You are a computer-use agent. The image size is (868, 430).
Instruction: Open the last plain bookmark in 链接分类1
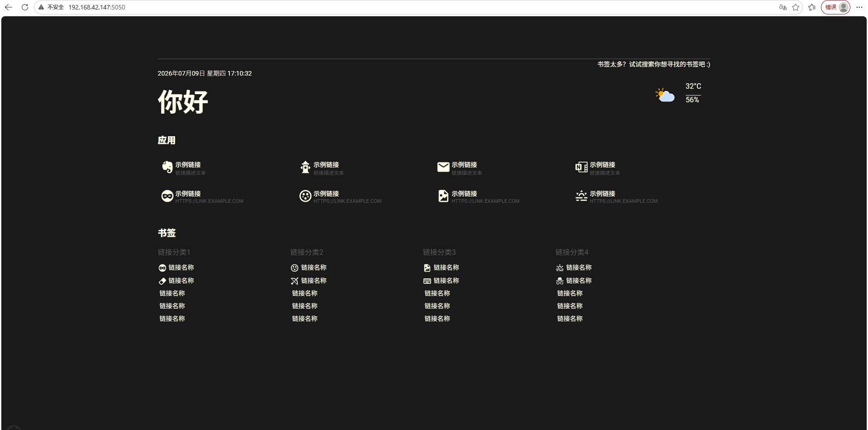(x=172, y=319)
